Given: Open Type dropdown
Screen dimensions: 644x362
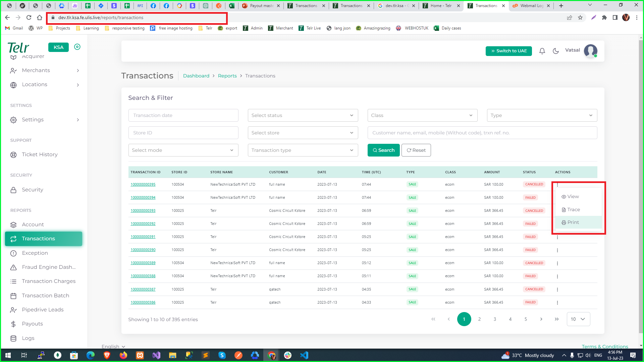Looking at the screenshot, I should 542,115.
